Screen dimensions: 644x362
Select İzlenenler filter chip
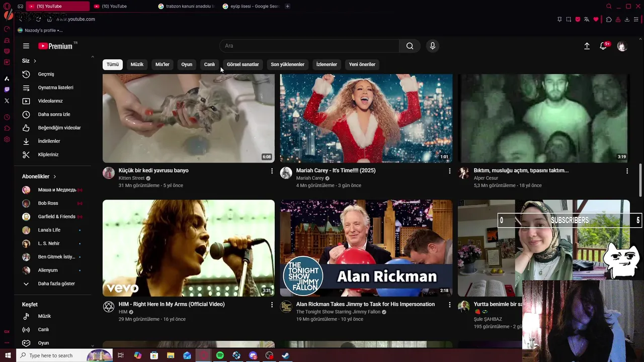pos(327,64)
